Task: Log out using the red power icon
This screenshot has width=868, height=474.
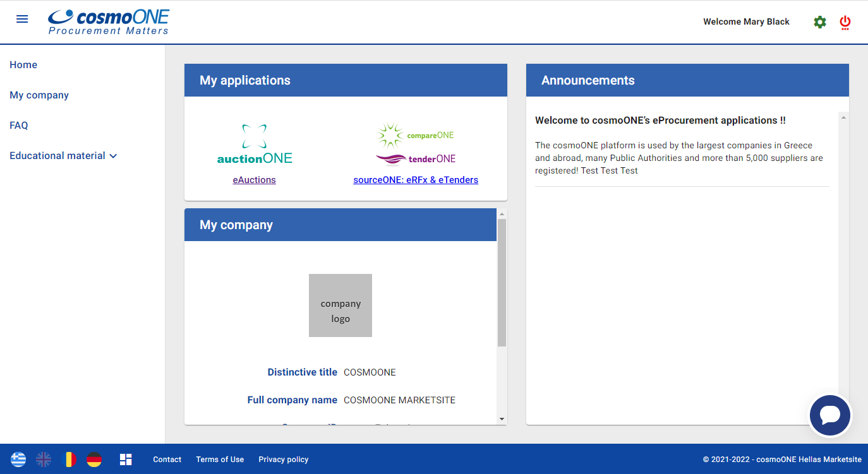Action: tap(845, 21)
